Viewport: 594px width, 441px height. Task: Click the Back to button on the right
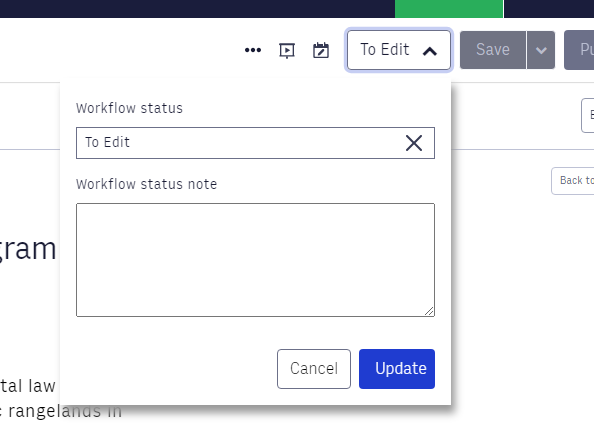[x=573, y=181]
